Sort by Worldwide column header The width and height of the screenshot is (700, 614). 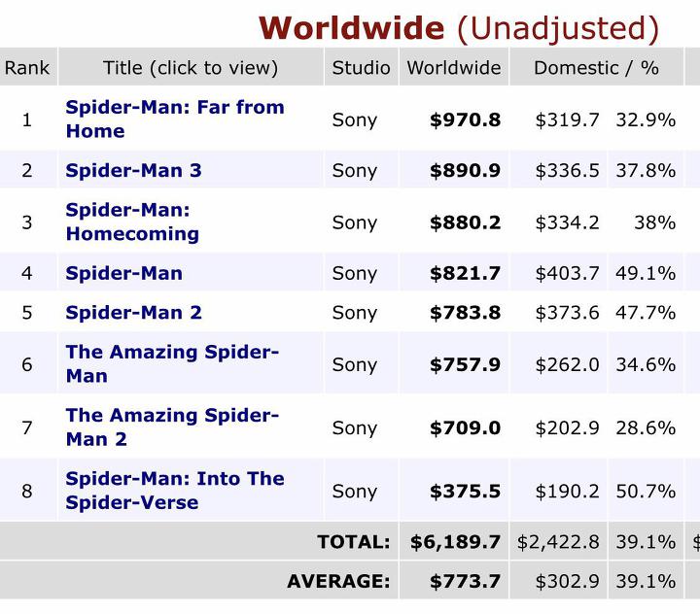pyautogui.click(x=453, y=67)
